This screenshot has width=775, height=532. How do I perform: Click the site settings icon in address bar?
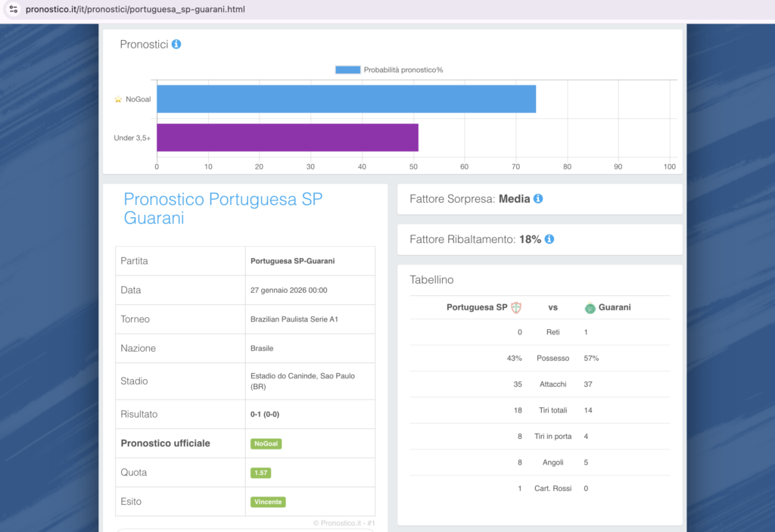(14, 10)
